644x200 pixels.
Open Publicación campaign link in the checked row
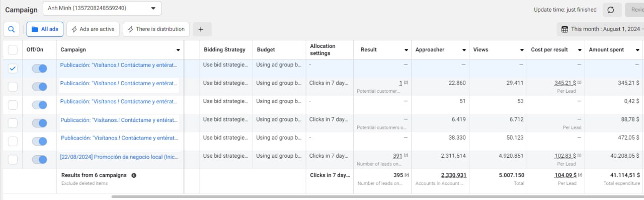point(119,65)
